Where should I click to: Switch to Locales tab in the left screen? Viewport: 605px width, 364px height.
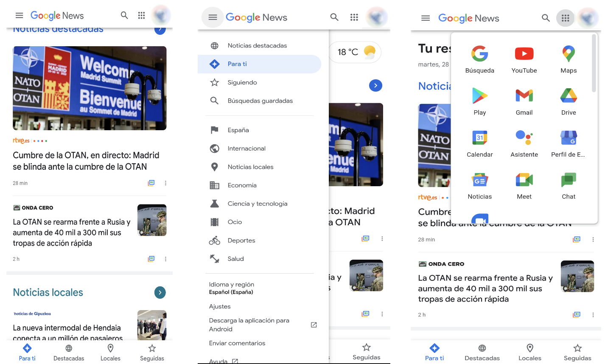coord(110,353)
